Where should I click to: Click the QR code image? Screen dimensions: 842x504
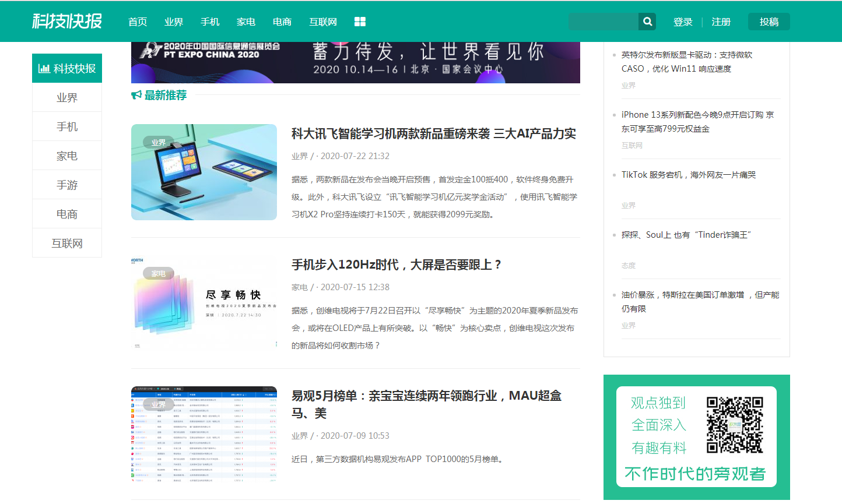pyautogui.click(x=735, y=425)
